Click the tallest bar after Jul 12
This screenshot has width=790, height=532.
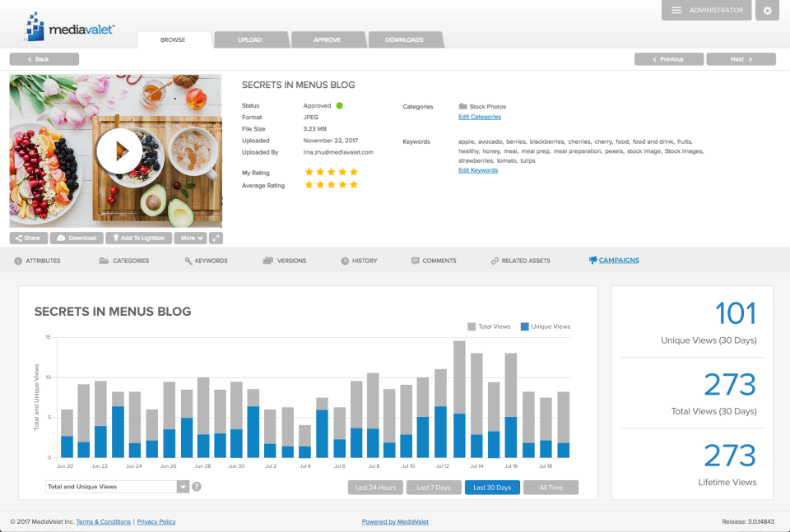(459, 399)
